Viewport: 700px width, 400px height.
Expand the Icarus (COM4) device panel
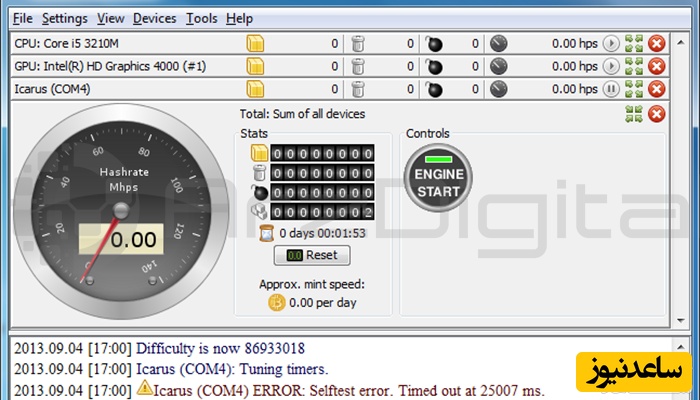click(x=633, y=89)
